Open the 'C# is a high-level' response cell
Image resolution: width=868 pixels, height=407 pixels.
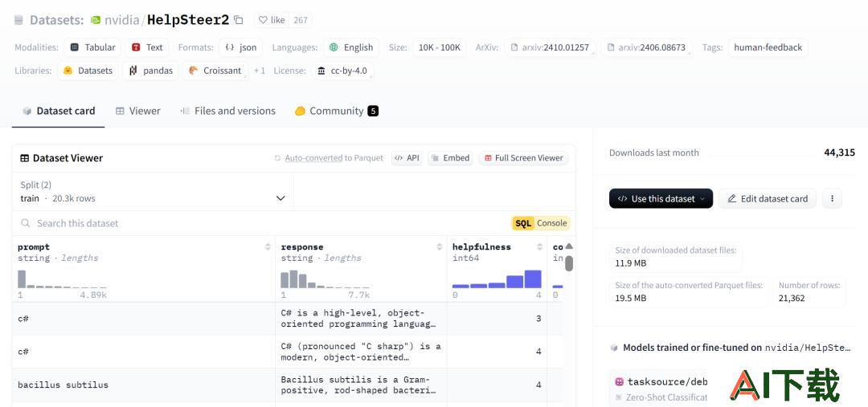(361, 319)
